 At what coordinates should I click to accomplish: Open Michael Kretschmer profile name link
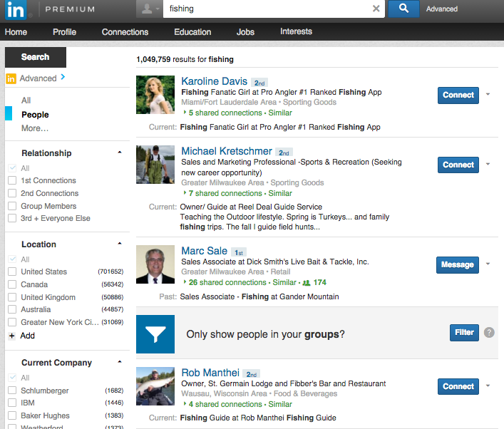[x=227, y=151]
